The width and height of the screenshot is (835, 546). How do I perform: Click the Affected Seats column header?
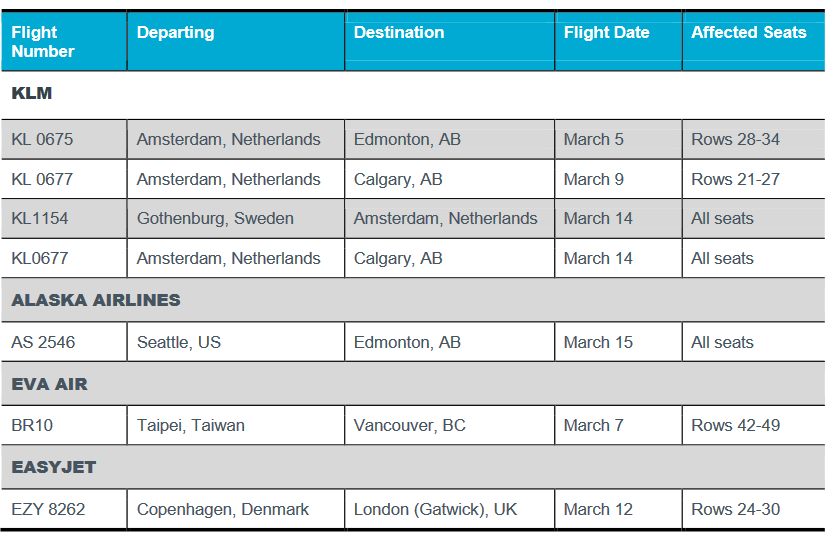754,42
